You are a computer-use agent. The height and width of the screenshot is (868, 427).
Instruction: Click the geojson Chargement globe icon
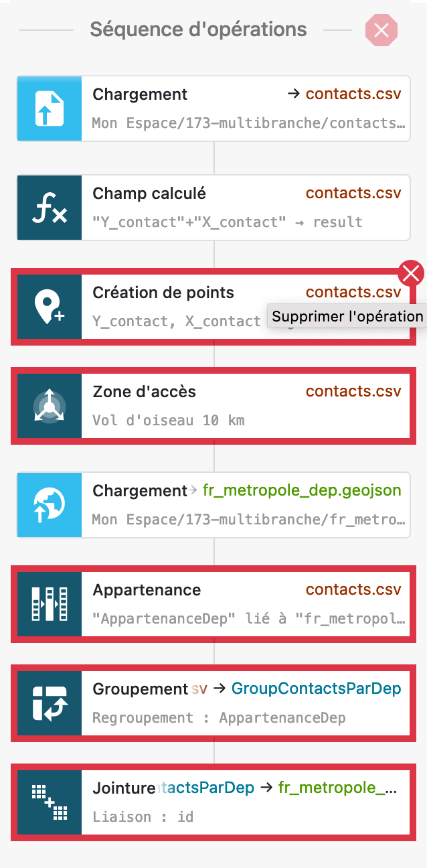coord(50,505)
